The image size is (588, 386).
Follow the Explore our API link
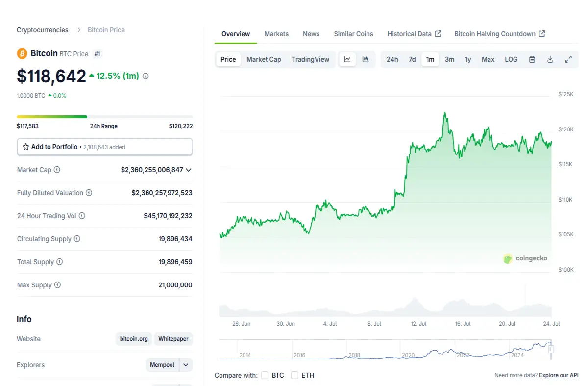(x=559, y=375)
